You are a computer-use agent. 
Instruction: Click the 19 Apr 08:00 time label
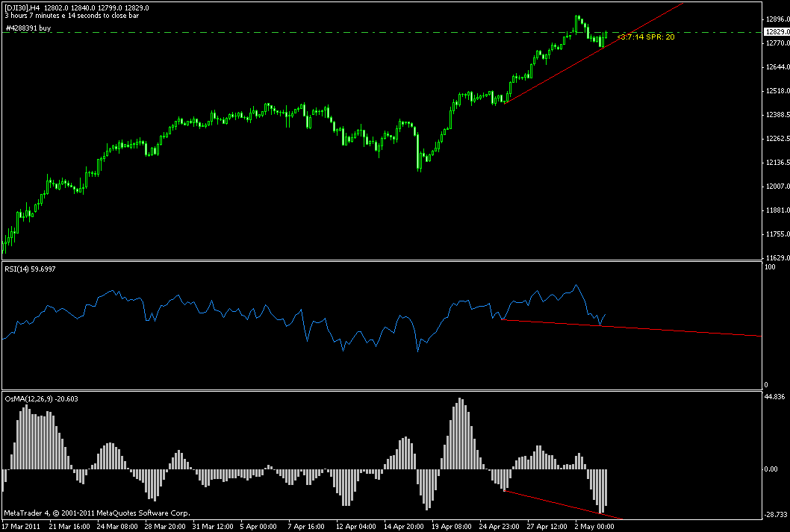[452, 527]
